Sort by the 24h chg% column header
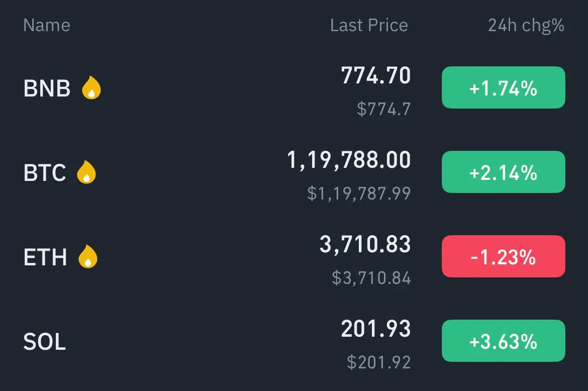This screenshot has width=588, height=391. (x=526, y=26)
